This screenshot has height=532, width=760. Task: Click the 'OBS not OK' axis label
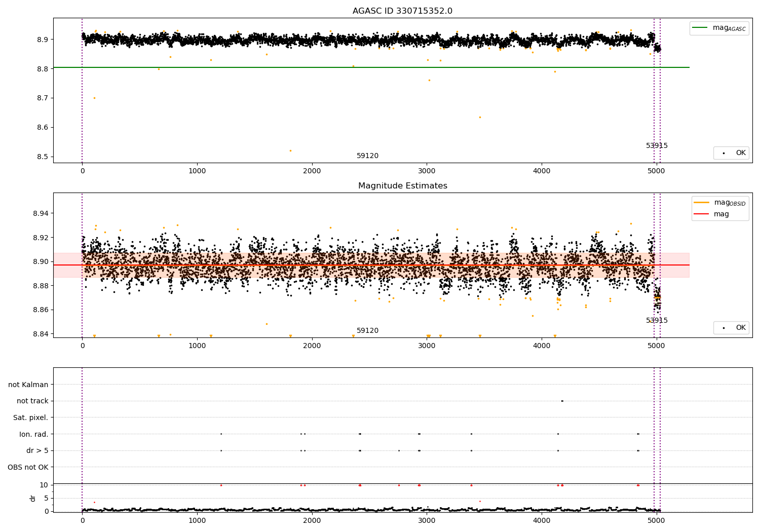pos(28,467)
